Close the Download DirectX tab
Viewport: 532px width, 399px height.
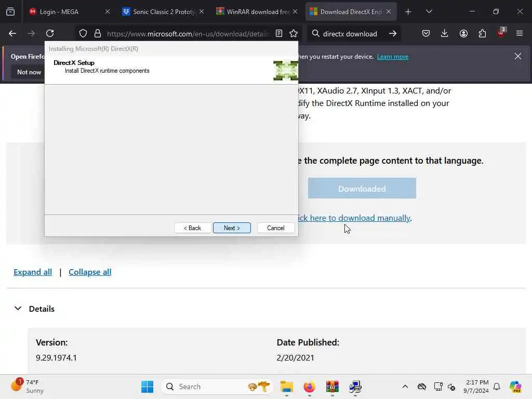click(x=389, y=11)
